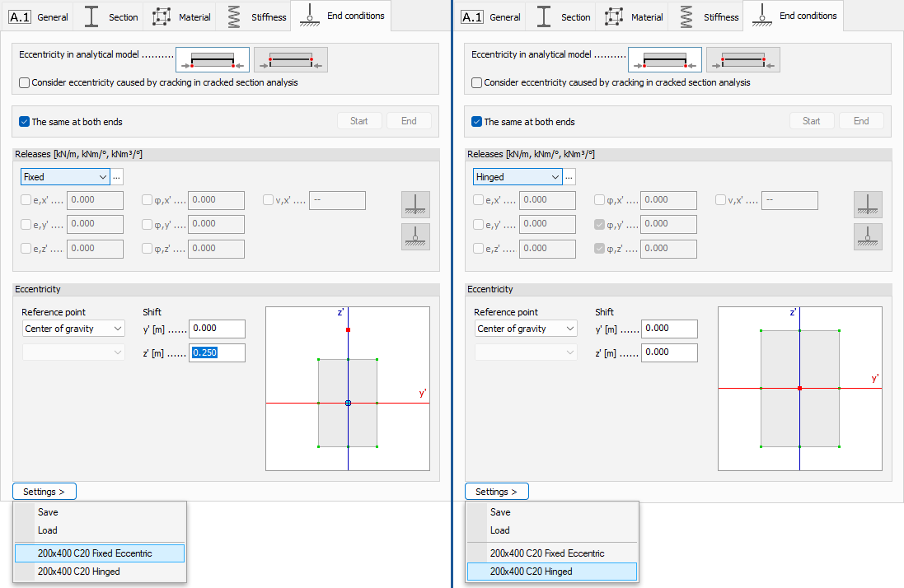Click the ellipsis button beside the Hinged dropdown
This screenshot has height=588, width=904.
pos(569,177)
